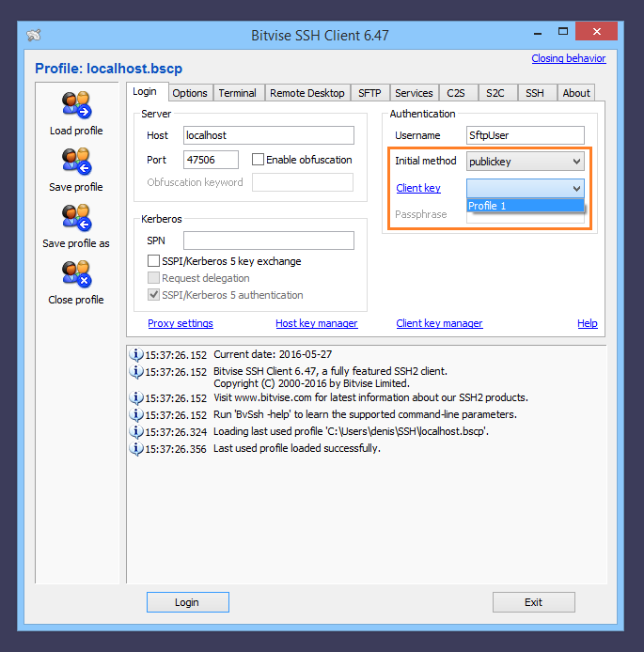Open Host key manager link
644x652 pixels.
(x=317, y=323)
